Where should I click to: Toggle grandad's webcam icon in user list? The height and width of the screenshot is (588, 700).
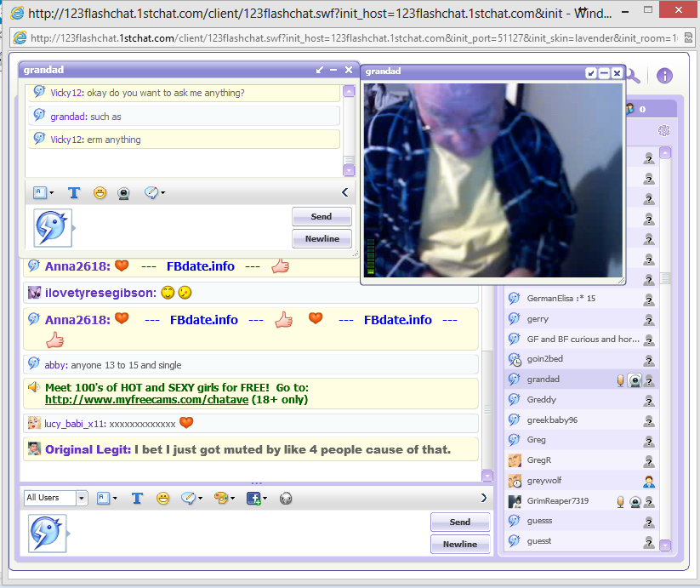[x=635, y=380]
